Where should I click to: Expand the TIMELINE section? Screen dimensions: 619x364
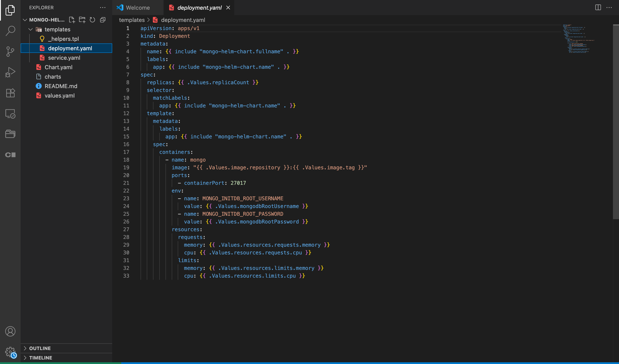(41, 358)
